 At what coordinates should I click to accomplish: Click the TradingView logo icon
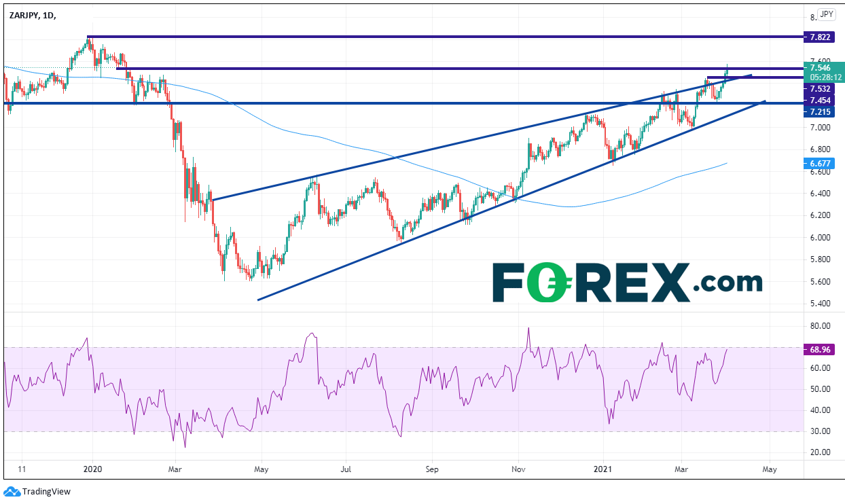(12, 491)
